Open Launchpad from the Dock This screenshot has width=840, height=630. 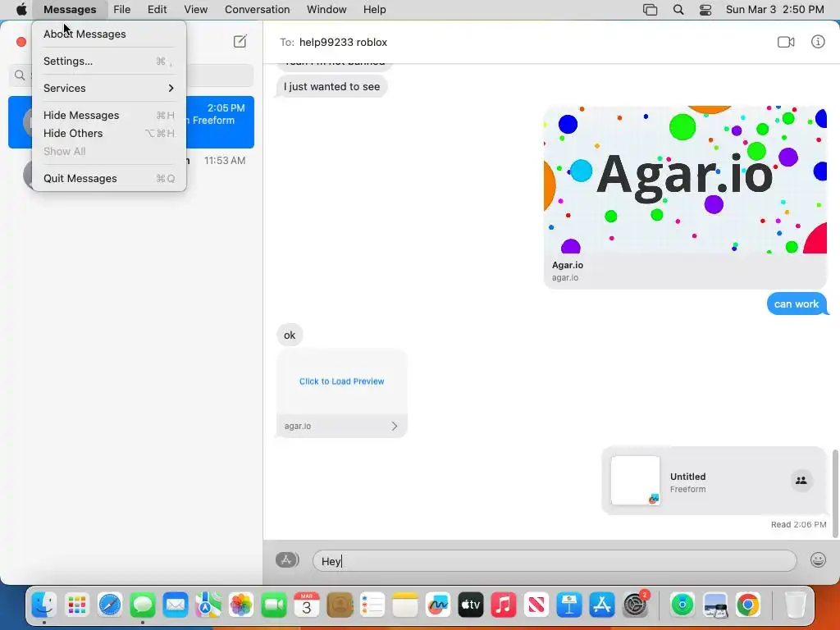[x=76, y=605]
